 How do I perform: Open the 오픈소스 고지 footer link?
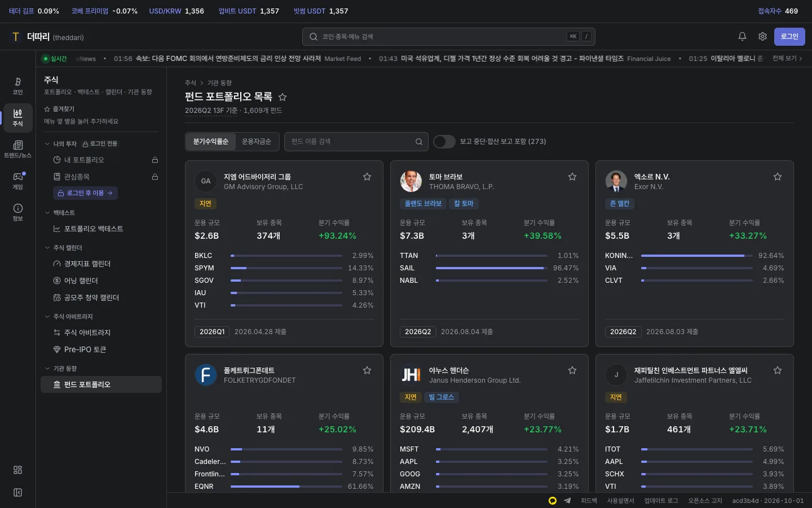(705, 501)
